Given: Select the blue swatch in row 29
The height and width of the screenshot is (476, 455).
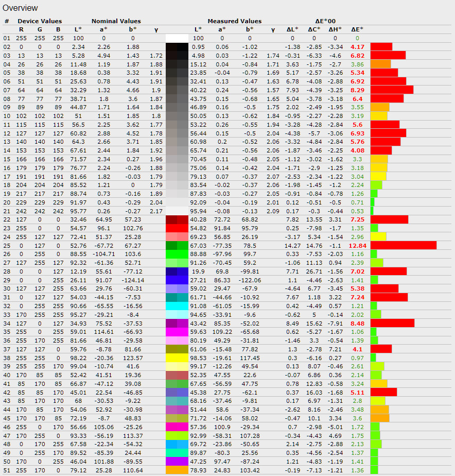Looking at the screenshot, I should point(177,280).
